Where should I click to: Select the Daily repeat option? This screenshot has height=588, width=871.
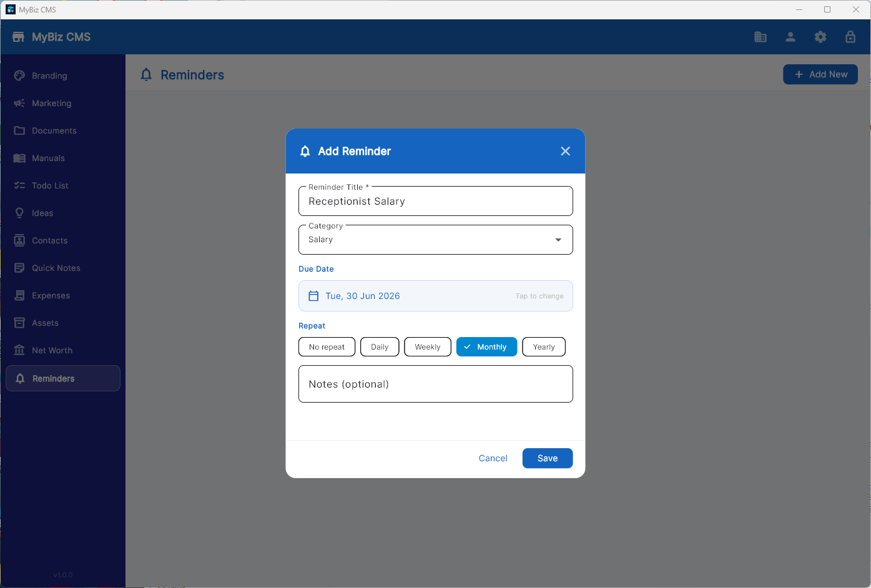(380, 347)
